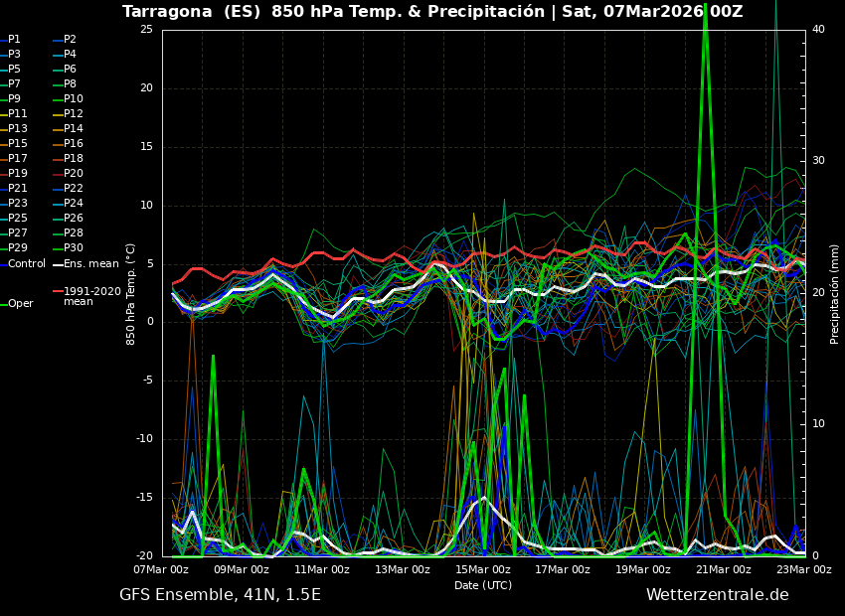The height and width of the screenshot is (616, 845).
Task: Click the 25 temperature axis tick
Action: click(x=146, y=30)
